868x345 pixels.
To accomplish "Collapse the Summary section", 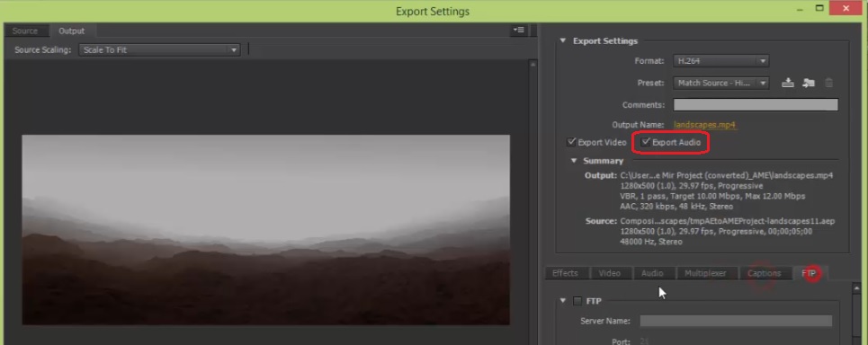I will [574, 161].
